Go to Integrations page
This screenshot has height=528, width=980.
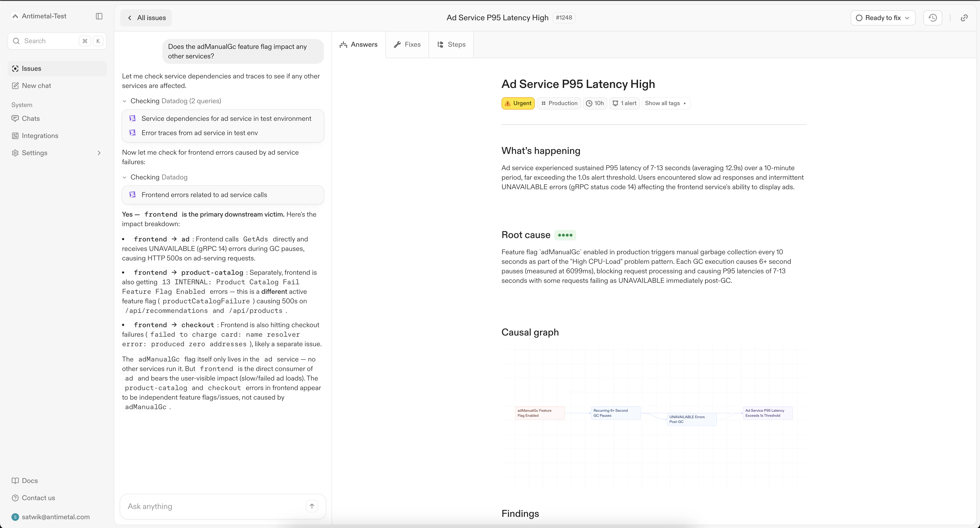coord(40,136)
